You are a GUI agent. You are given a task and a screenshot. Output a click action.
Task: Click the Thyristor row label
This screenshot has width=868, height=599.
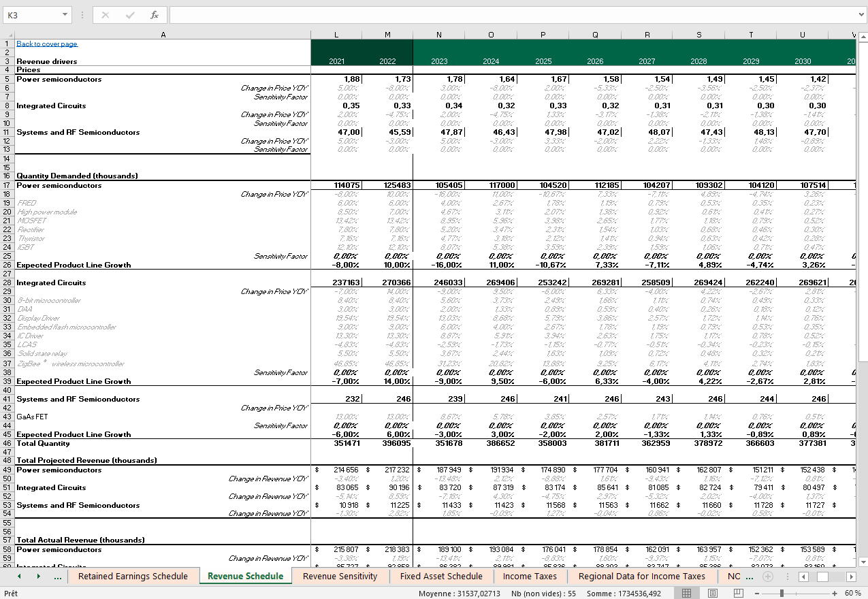[31, 238]
